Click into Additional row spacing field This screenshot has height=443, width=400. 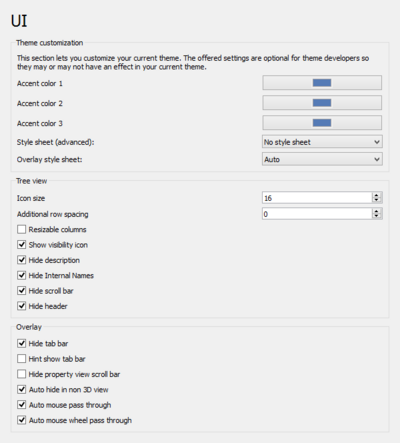coord(317,214)
